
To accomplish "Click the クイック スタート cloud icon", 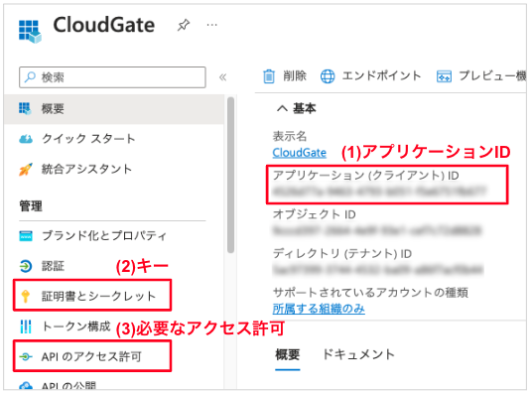I will coord(26,139).
